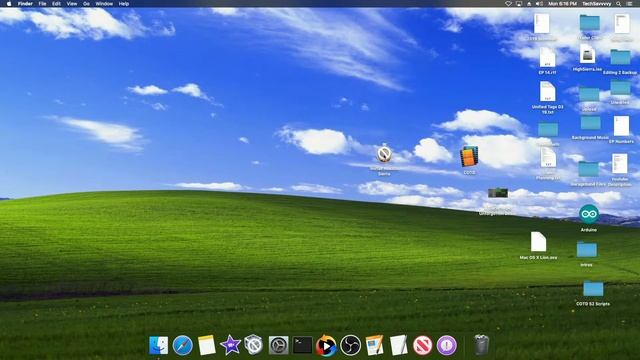Select the Arduino app desktop icon
Viewport: 640px width, 360px height.
point(589,214)
